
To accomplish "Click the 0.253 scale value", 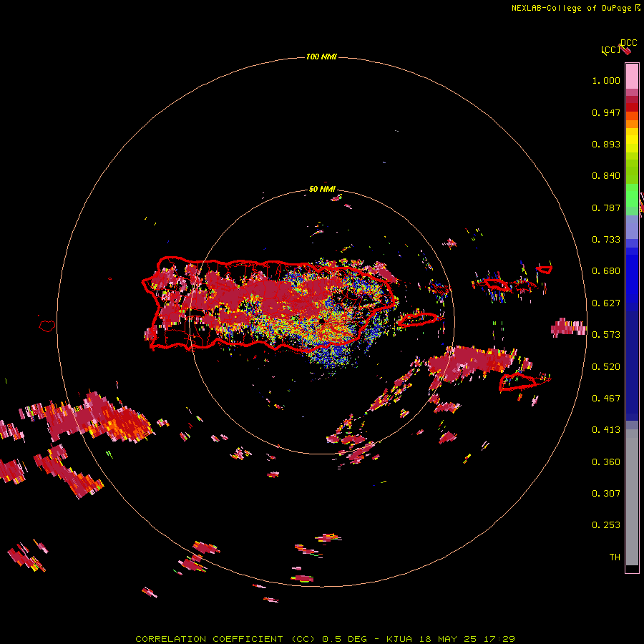I will click(x=606, y=525).
